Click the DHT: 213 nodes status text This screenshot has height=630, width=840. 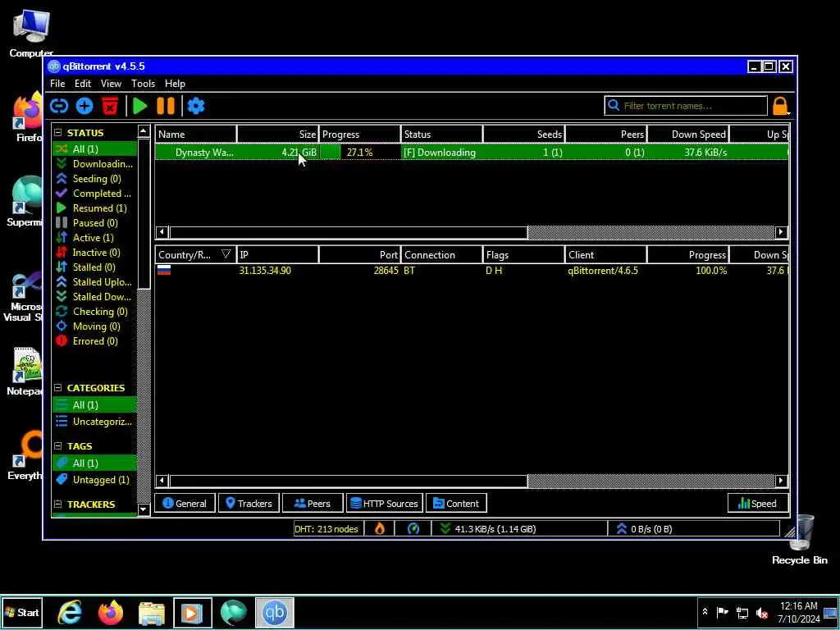(326, 529)
